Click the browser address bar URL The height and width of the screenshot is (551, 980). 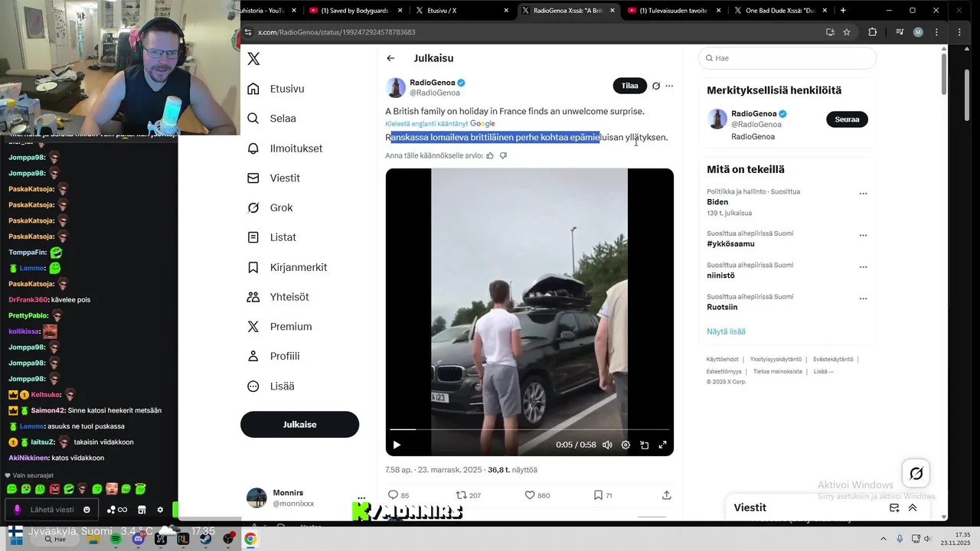click(x=337, y=32)
